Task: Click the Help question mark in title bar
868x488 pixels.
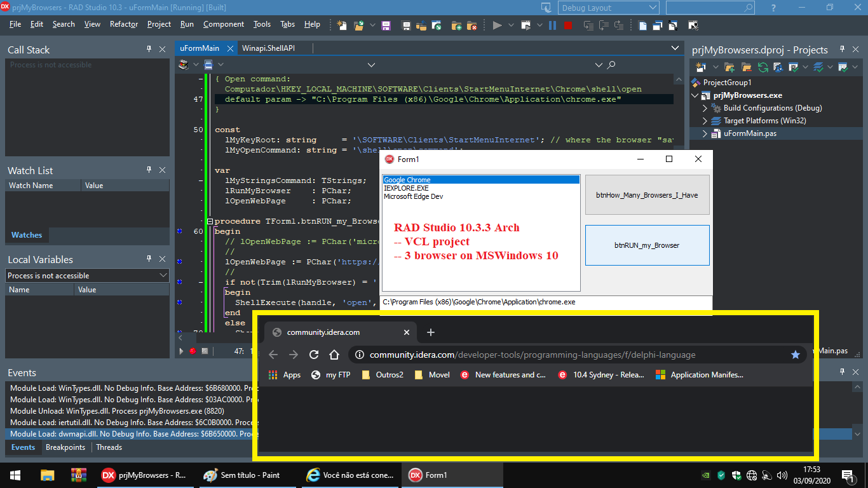Action: point(773,8)
